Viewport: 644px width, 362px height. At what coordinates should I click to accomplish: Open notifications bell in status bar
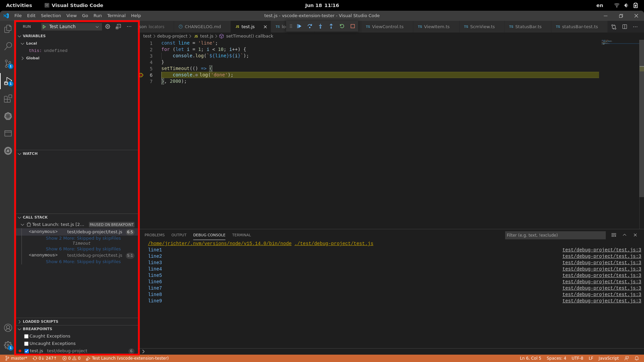[x=637, y=358]
